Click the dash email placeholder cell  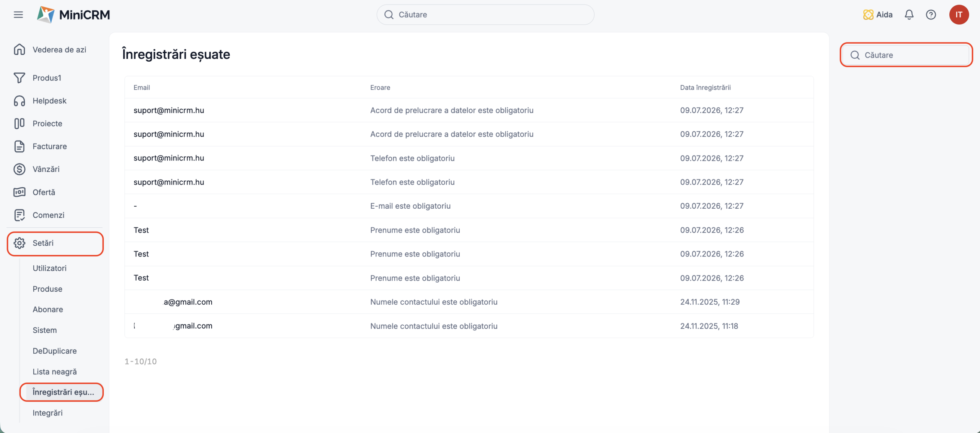[135, 206]
